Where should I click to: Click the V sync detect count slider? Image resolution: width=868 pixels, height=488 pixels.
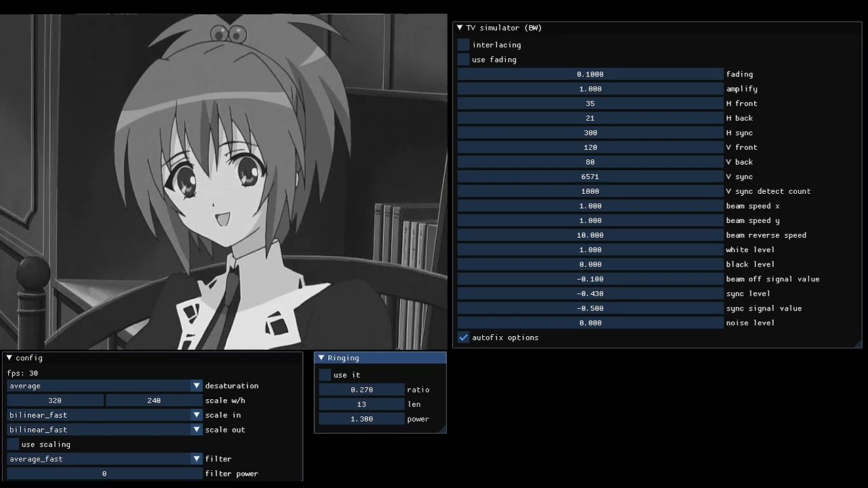tap(591, 191)
